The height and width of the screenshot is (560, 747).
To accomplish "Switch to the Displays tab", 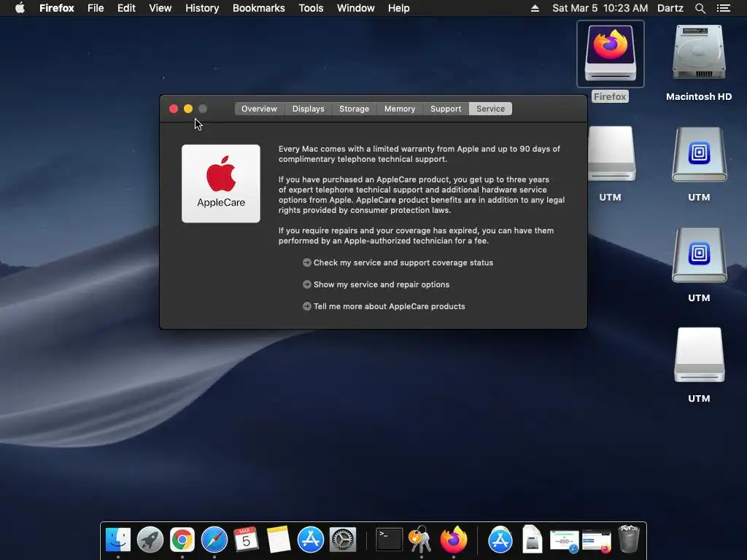I will pyautogui.click(x=309, y=109).
